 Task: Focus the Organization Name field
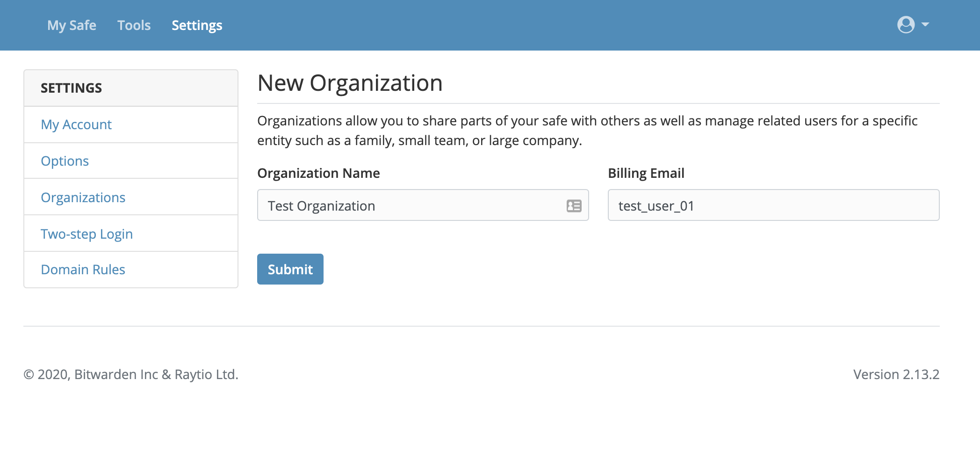coord(423,205)
